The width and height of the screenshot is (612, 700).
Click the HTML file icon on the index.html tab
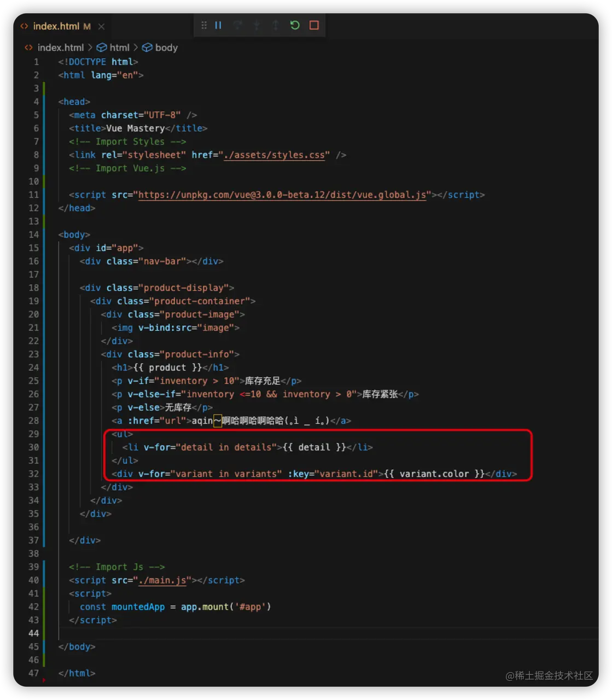coord(24,26)
